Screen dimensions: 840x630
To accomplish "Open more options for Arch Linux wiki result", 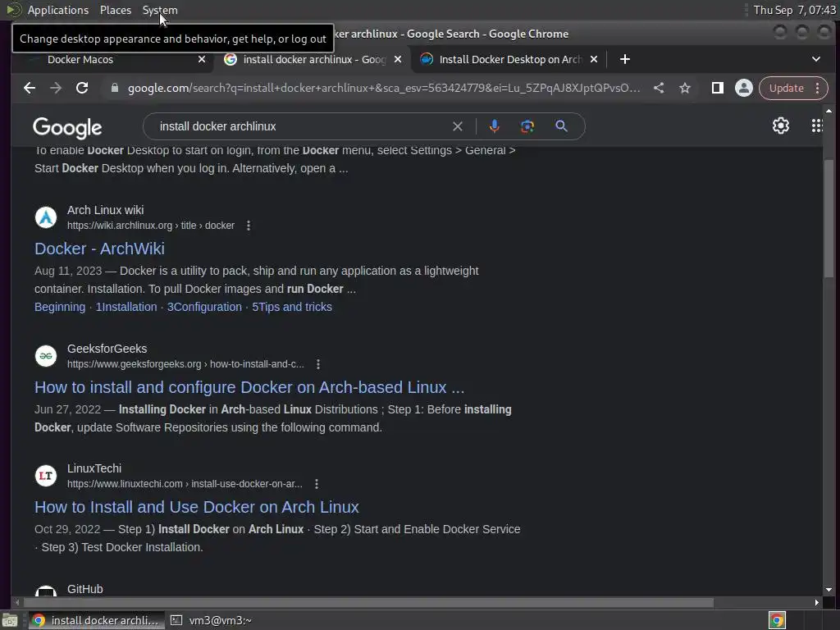I will coord(248,226).
